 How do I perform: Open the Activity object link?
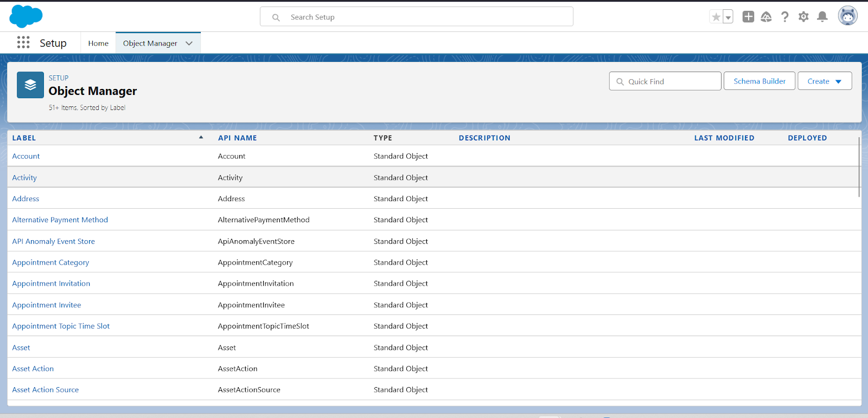[x=24, y=178]
